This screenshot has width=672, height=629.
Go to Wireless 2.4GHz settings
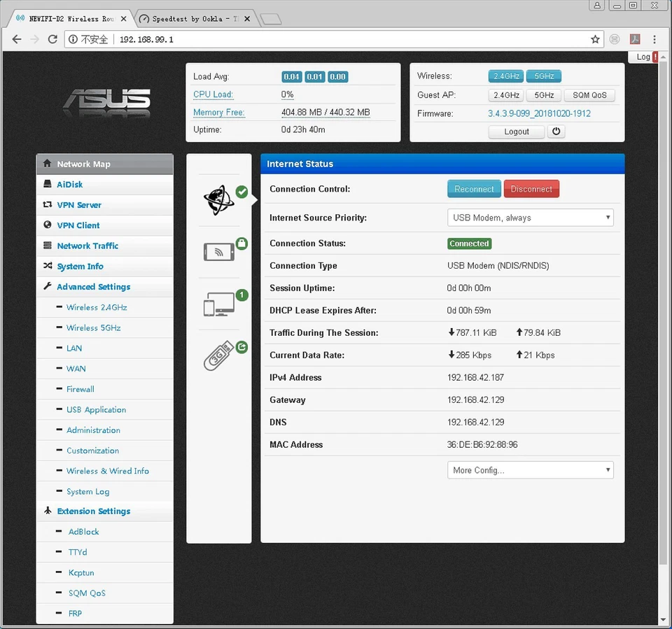[105, 307]
